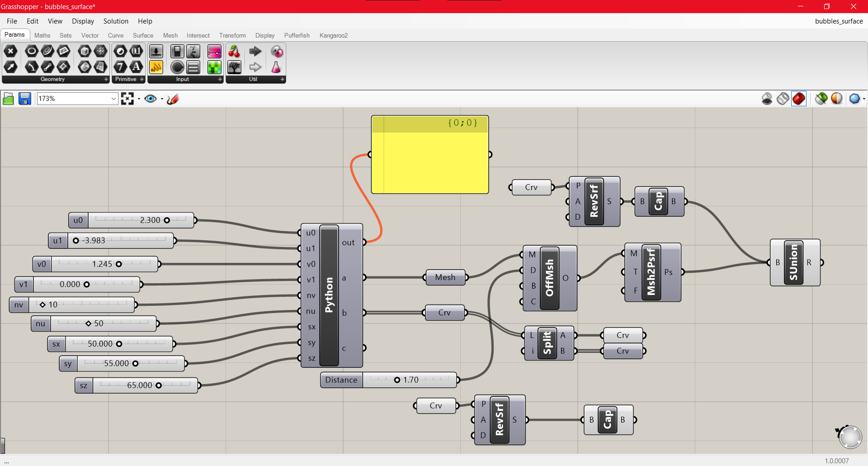The width and height of the screenshot is (868, 466).
Task: Select the Msh2Psrf component
Action: (651, 272)
